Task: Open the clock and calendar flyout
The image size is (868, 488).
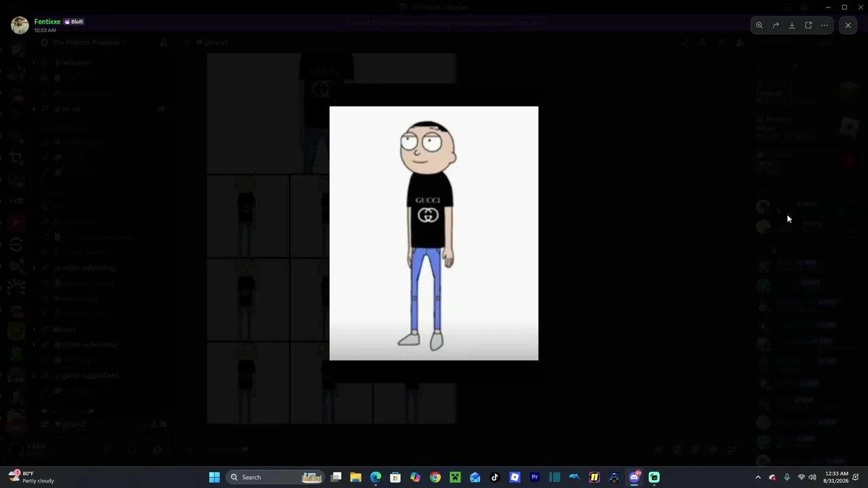Action: tap(837, 477)
